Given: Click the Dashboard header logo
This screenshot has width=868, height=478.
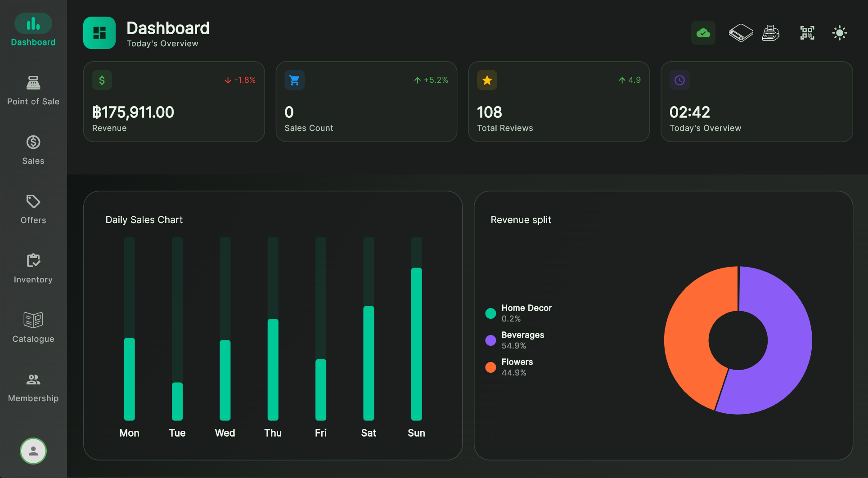Looking at the screenshot, I should [99, 32].
